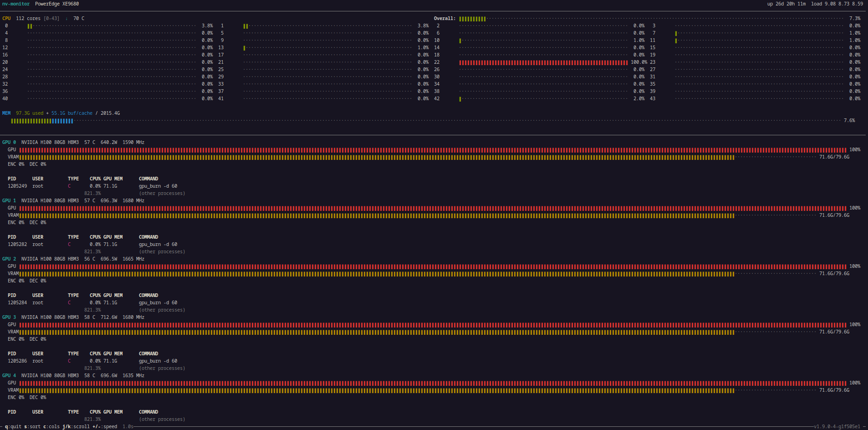Viewport: 868px width, 430px height.
Task: Click GPU 3 'DEC 0%' decoder readout
Action: tap(38, 339)
